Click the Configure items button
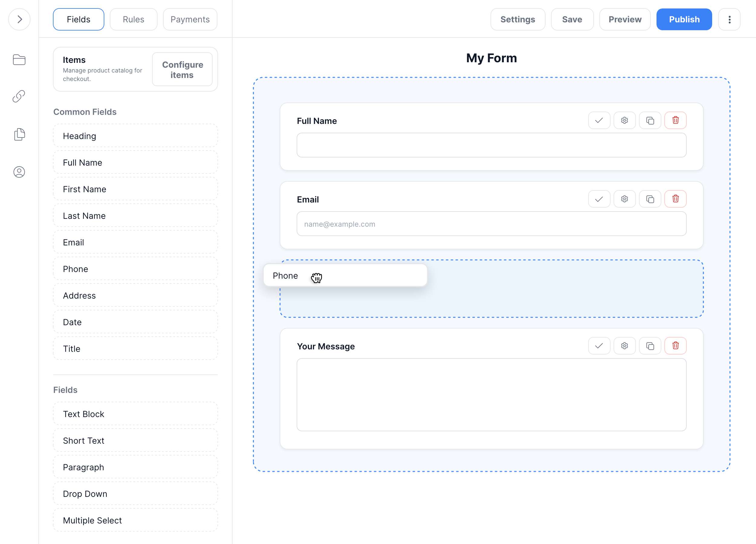 pos(182,69)
